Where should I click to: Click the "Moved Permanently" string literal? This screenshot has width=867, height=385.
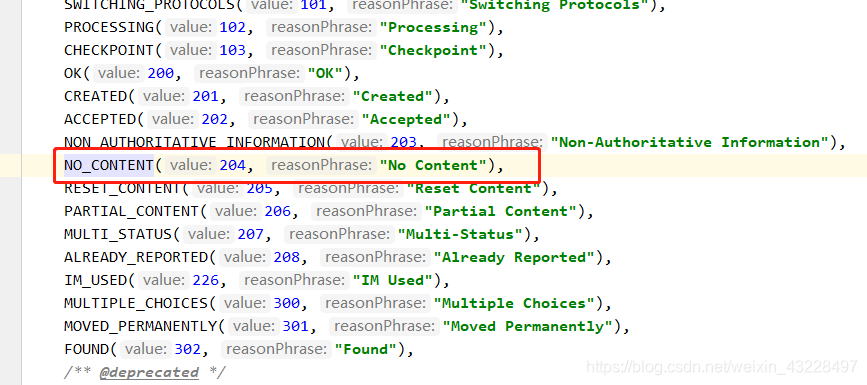point(527,327)
